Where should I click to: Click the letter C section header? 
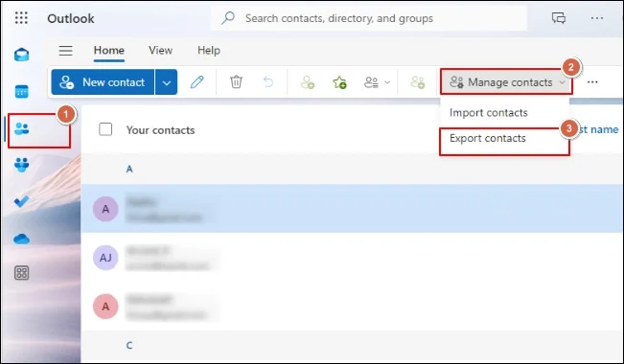(x=129, y=345)
